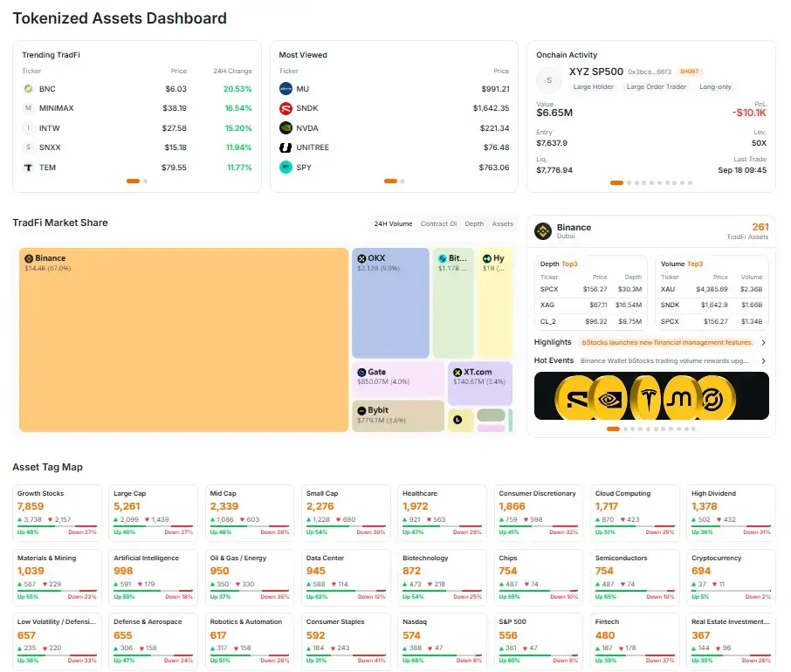Open the Semiconductors tag card

635,577
